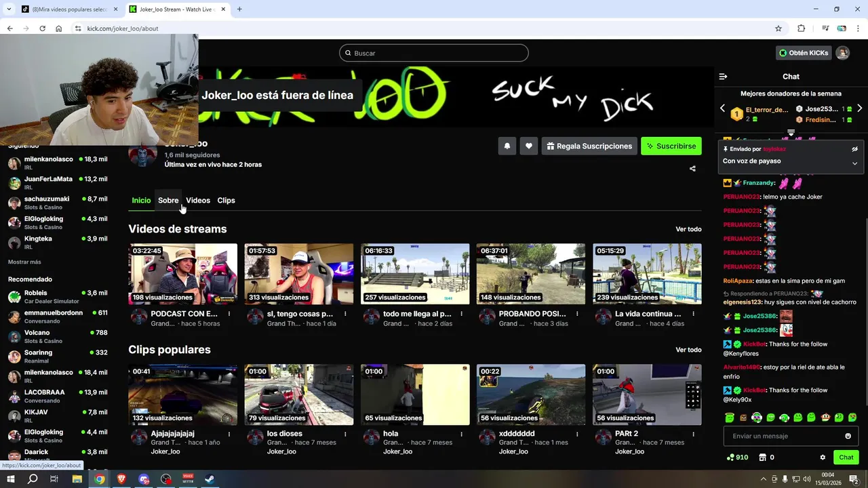Open Volcano recommended channel
This screenshot has height=488, width=868.
pyautogui.click(x=58, y=336)
